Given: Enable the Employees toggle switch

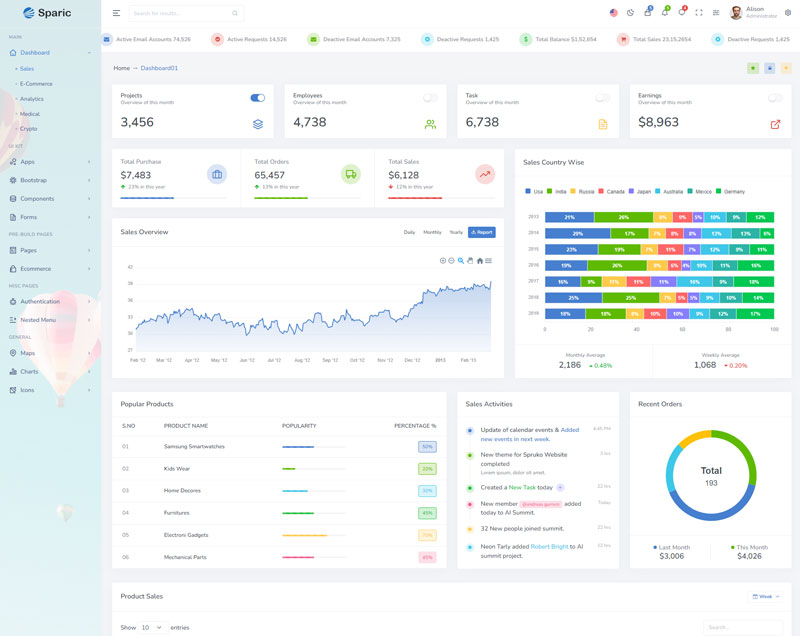Looking at the screenshot, I should click(x=430, y=98).
